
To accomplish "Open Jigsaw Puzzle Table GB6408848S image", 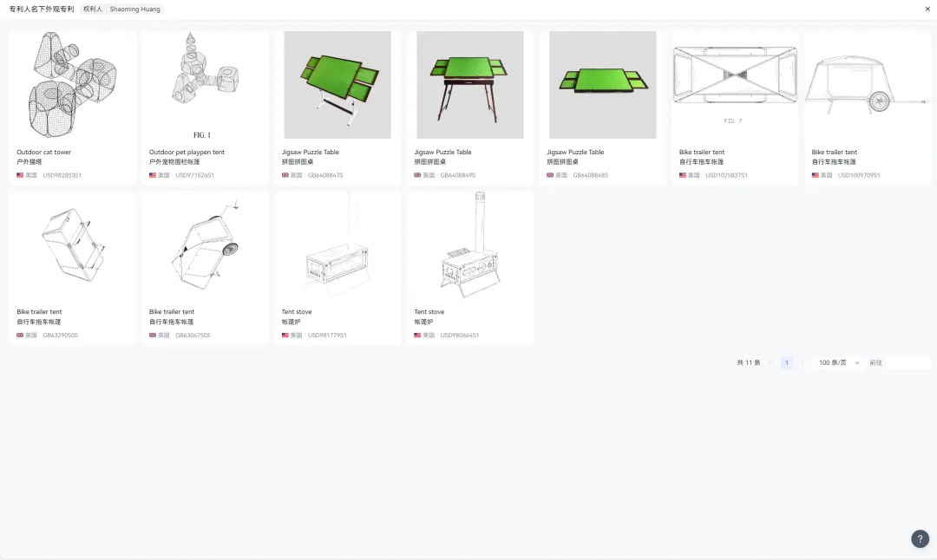I will point(602,85).
